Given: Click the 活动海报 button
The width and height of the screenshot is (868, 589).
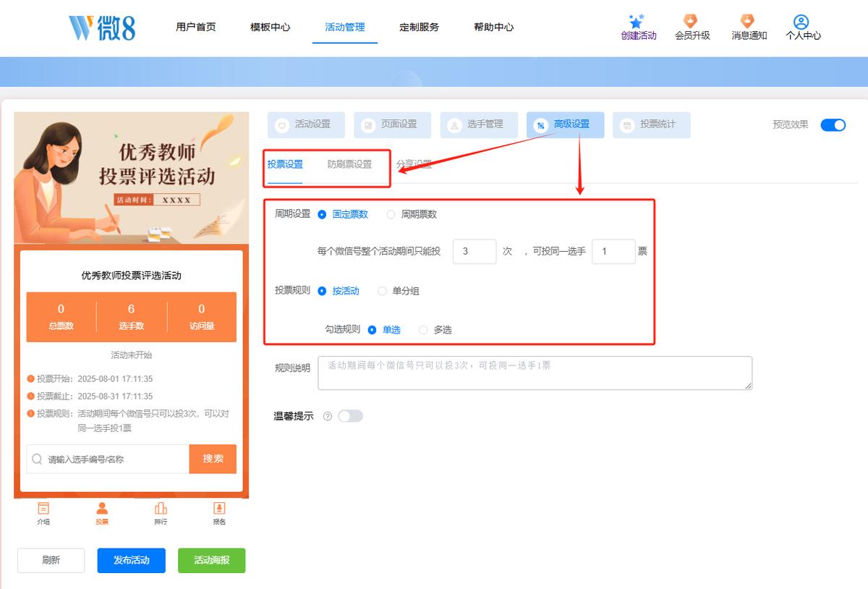Looking at the screenshot, I should 212,561.
